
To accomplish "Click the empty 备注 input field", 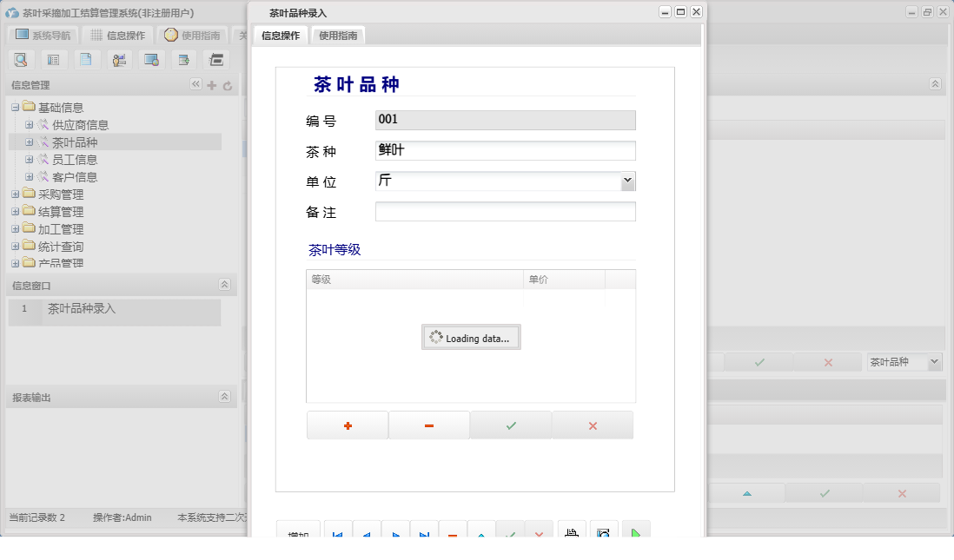I will point(506,211).
